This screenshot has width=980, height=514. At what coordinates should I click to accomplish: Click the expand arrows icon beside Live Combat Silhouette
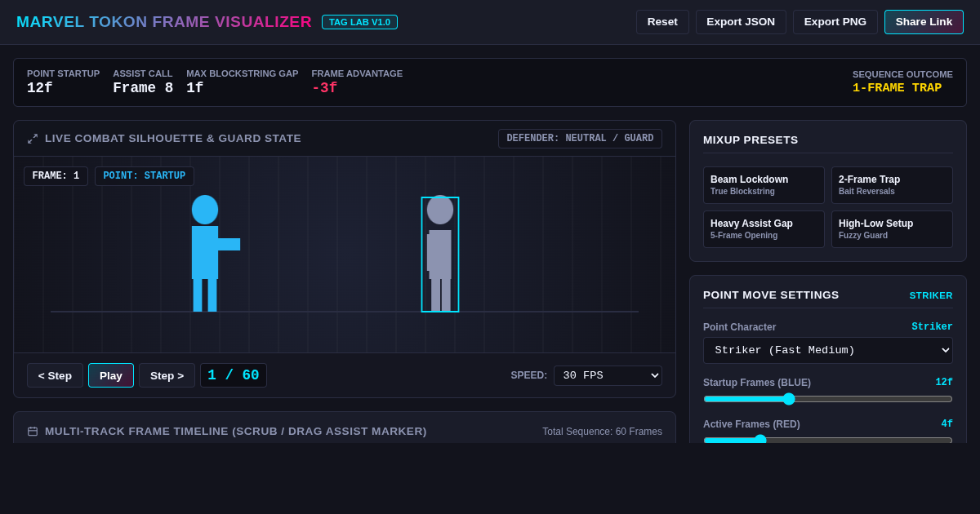point(33,139)
